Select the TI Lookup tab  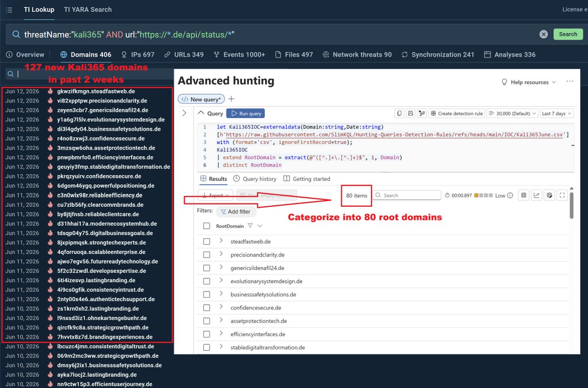[x=38, y=9]
